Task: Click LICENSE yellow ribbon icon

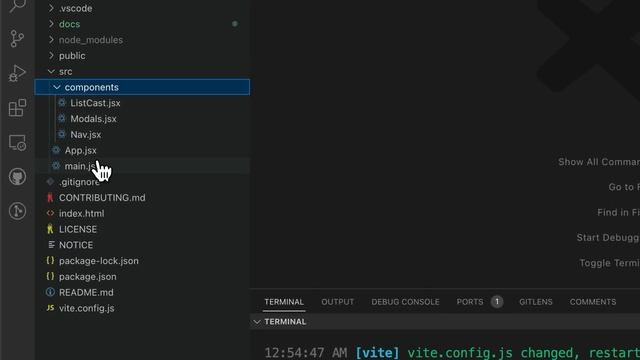Action: 50,229
